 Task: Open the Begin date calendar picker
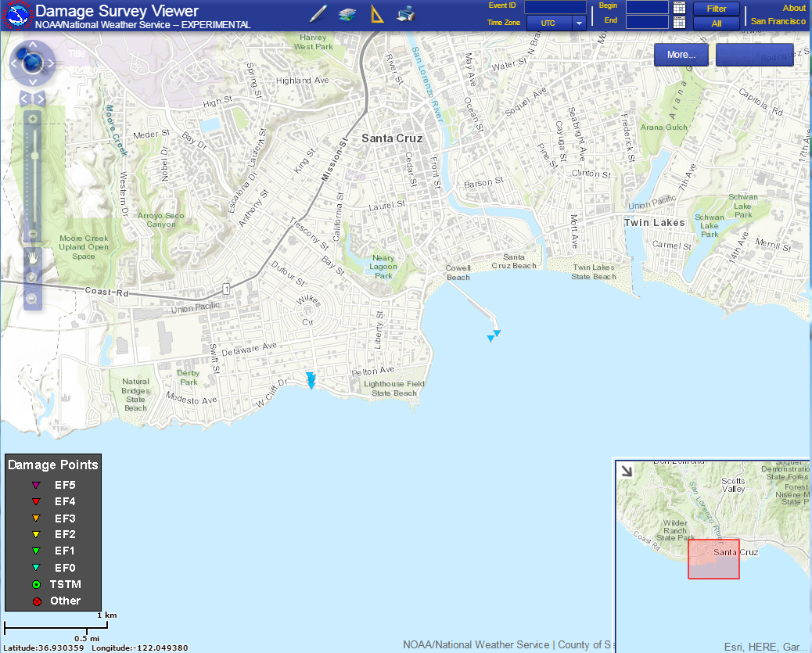coord(679,7)
